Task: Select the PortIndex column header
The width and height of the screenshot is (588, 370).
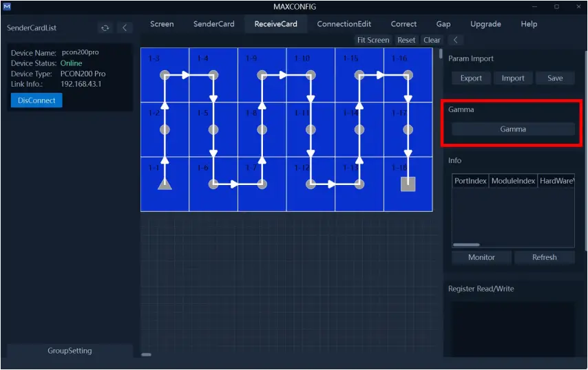Action: [x=470, y=181]
